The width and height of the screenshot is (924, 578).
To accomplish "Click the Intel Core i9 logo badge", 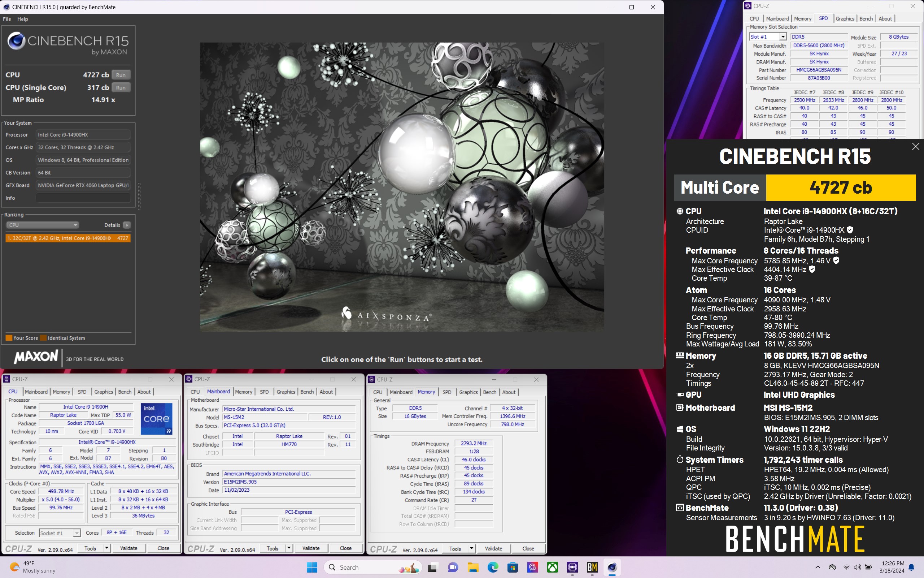I will coord(157,419).
